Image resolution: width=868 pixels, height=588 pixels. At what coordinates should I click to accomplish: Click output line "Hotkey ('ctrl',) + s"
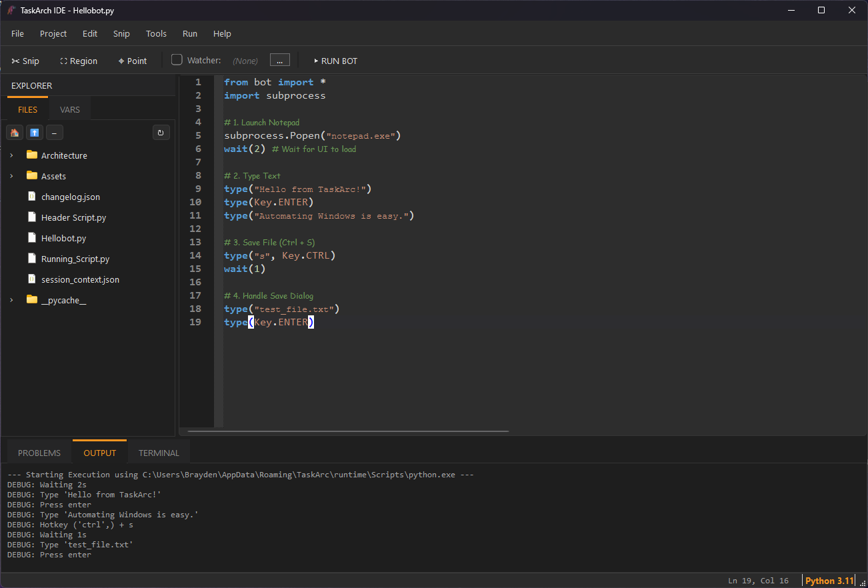coord(86,525)
